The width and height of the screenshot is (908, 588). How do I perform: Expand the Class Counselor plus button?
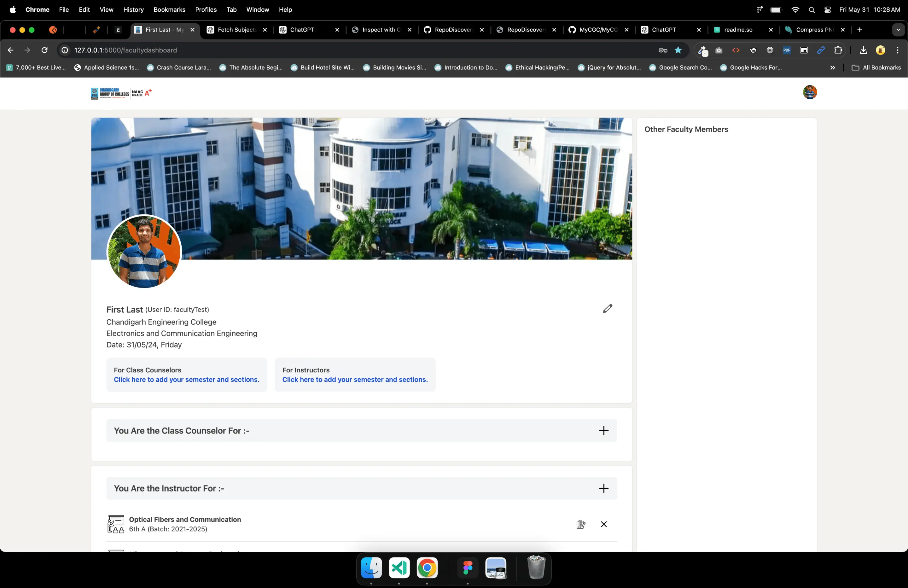pyautogui.click(x=603, y=431)
